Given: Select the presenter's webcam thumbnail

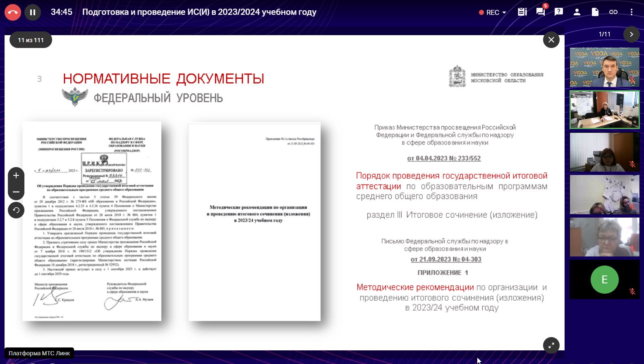Looking at the screenshot, I should point(604,67).
